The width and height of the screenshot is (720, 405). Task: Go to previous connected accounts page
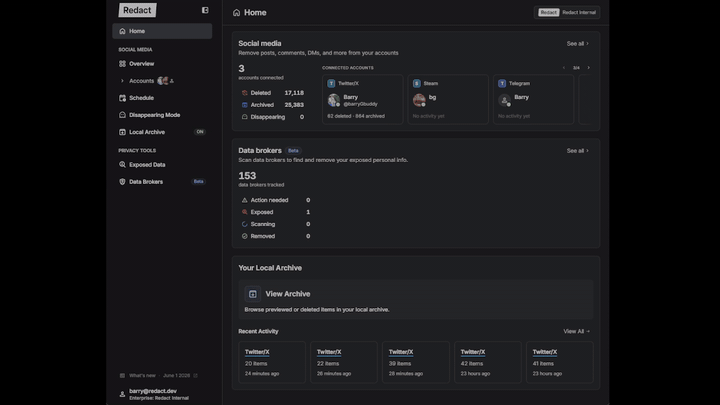coord(564,68)
